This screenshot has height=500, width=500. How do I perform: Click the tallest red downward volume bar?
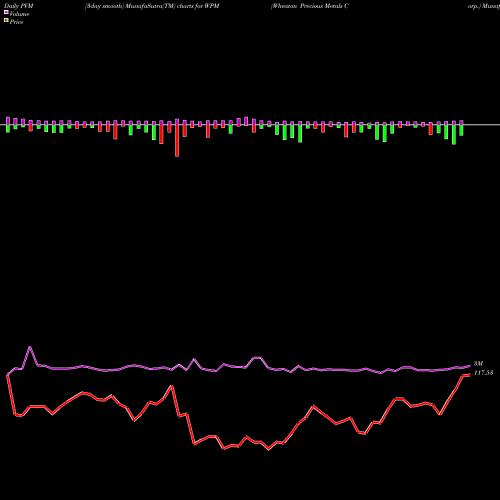[177, 141]
